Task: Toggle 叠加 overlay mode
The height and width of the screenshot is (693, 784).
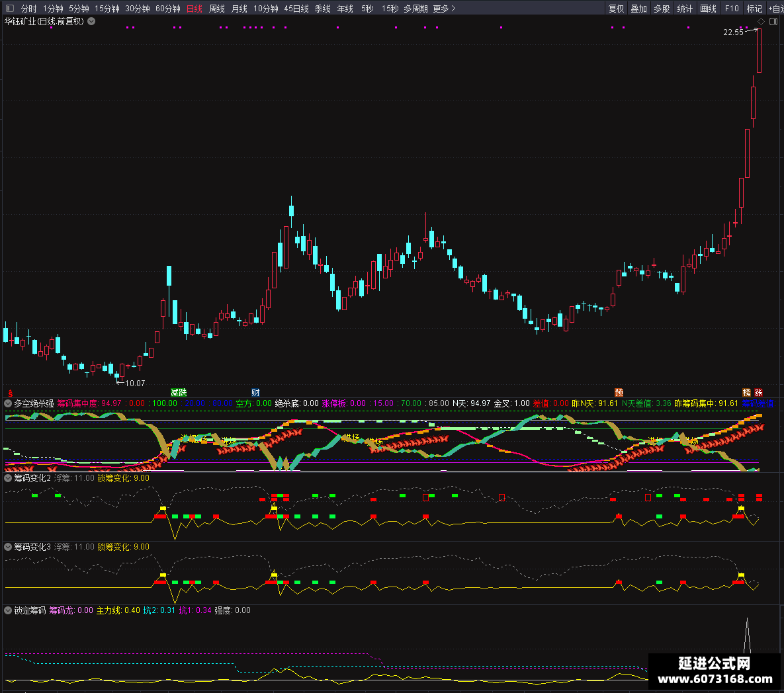Action: 639,9
